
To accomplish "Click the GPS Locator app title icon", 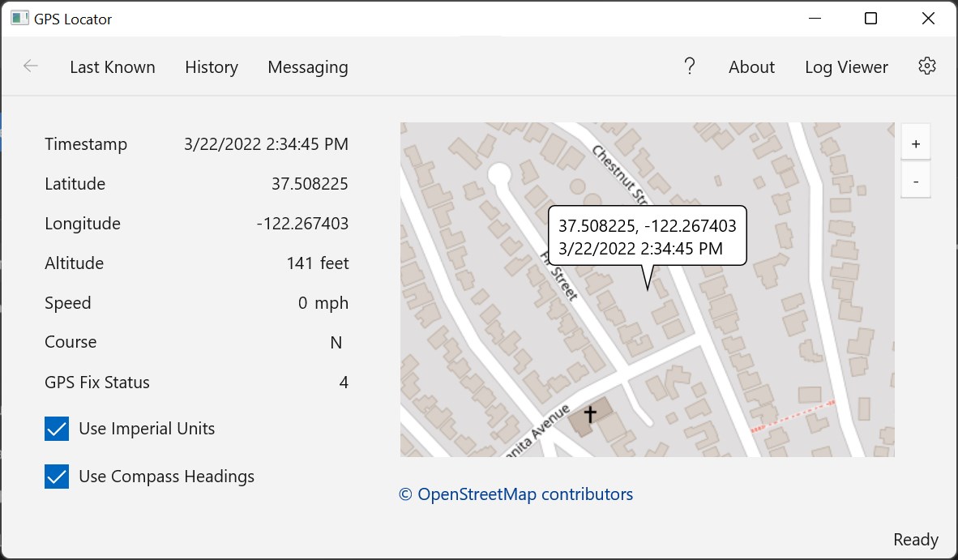I will coord(19,19).
